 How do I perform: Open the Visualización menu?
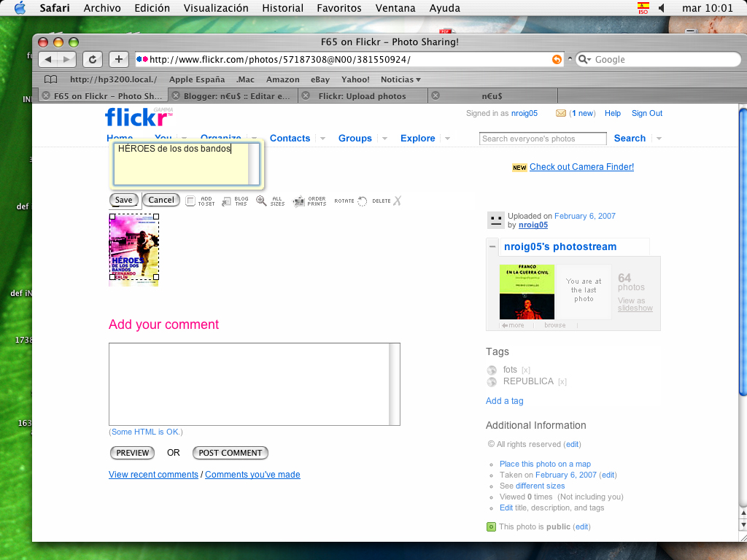coord(216,8)
